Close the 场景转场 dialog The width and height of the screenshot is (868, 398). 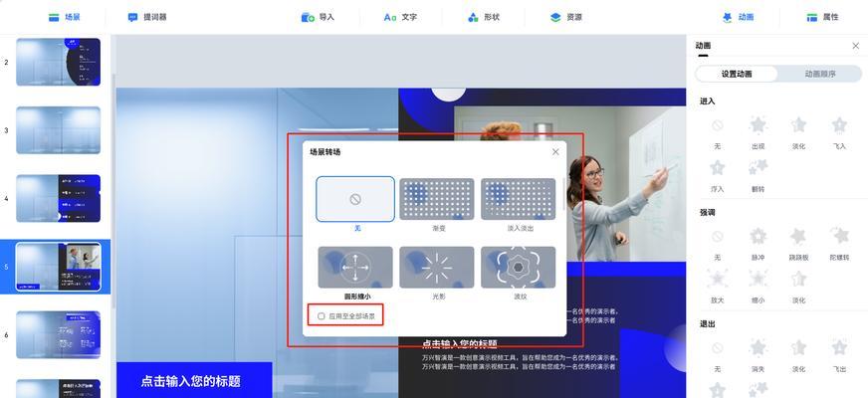pyautogui.click(x=555, y=151)
